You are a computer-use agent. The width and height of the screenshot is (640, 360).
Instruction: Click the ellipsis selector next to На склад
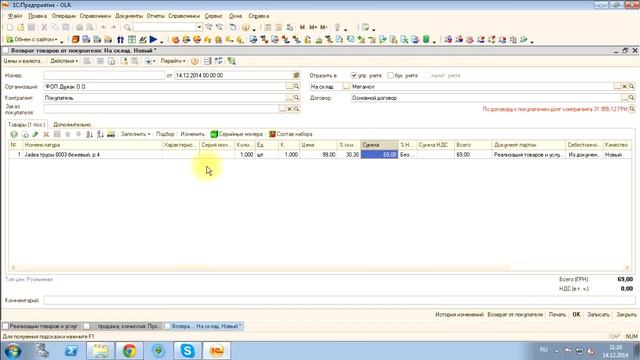pyautogui.click(x=346, y=87)
